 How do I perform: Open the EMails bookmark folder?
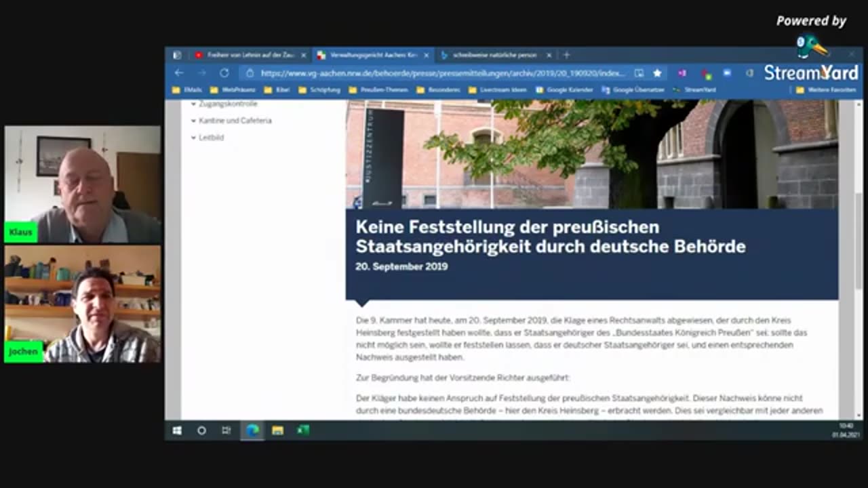pos(187,89)
